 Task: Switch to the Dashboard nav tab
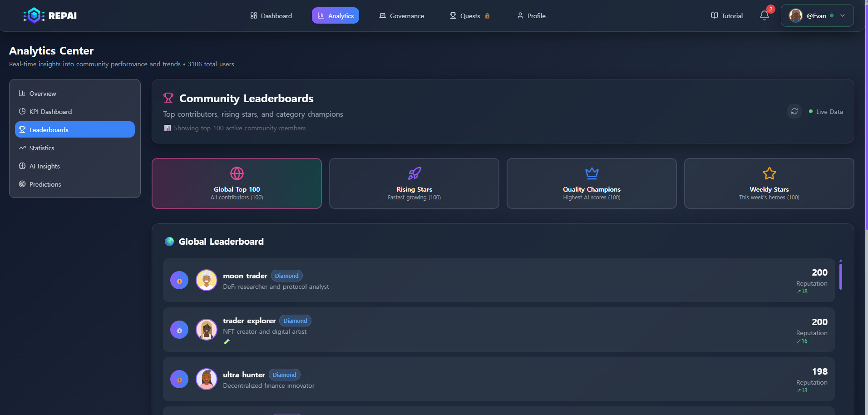pyautogui.click(x=271, y=16)
